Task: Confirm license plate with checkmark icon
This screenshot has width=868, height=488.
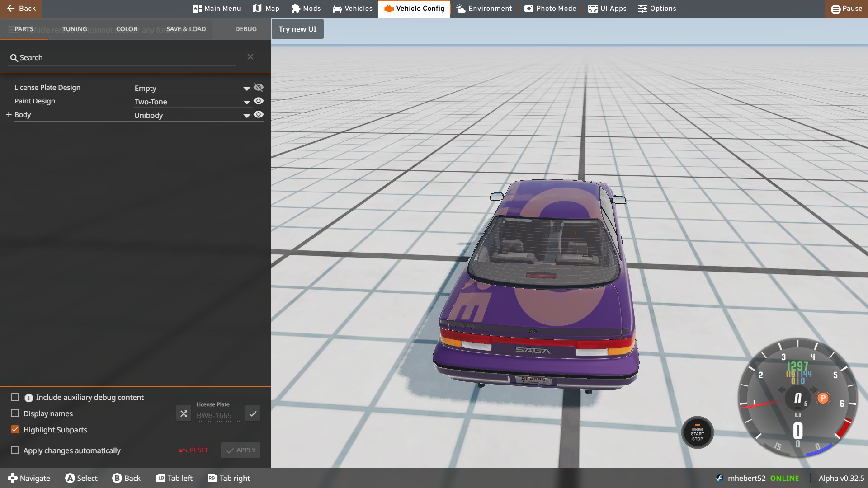Action: pos(253,413)
